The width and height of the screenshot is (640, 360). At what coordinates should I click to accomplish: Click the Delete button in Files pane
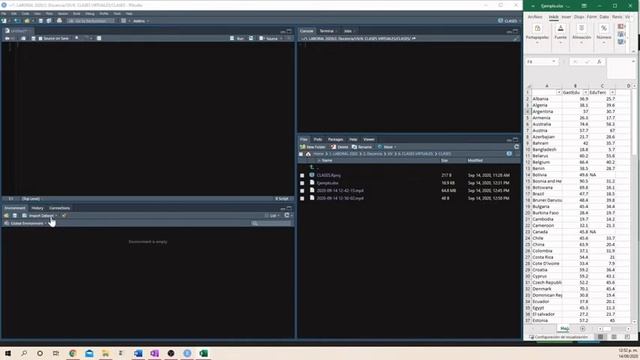[340, 147]
